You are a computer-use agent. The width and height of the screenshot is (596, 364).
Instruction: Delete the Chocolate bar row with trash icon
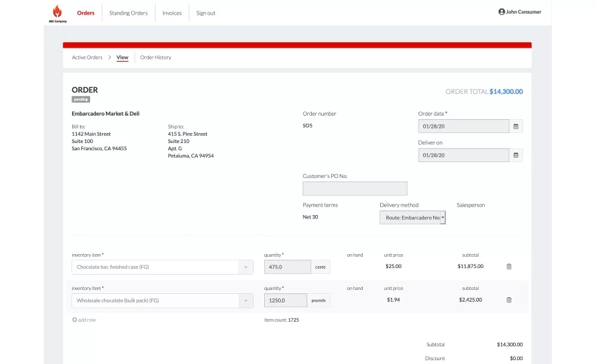click(x=509, y=266)
